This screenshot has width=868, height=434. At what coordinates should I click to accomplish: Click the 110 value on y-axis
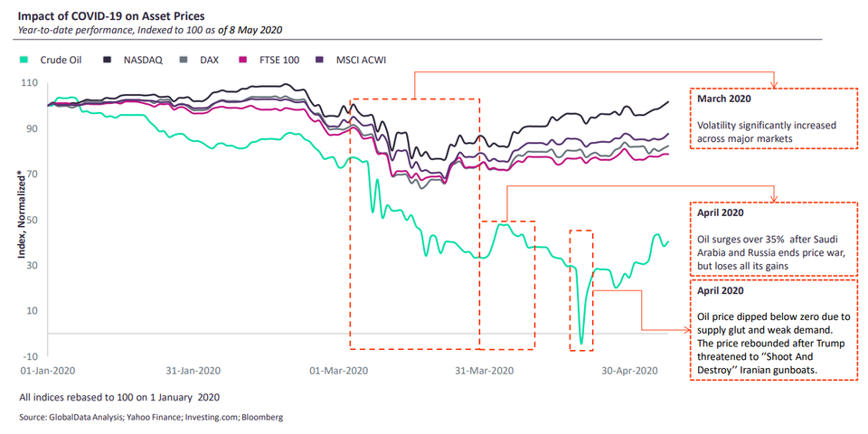click(x=29, y=83)
